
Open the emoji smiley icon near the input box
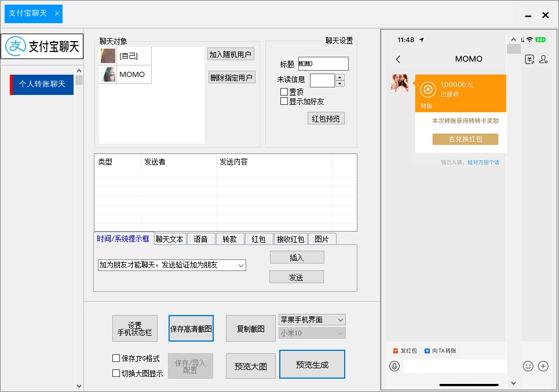pyautogui.click(x=528, y=366)
